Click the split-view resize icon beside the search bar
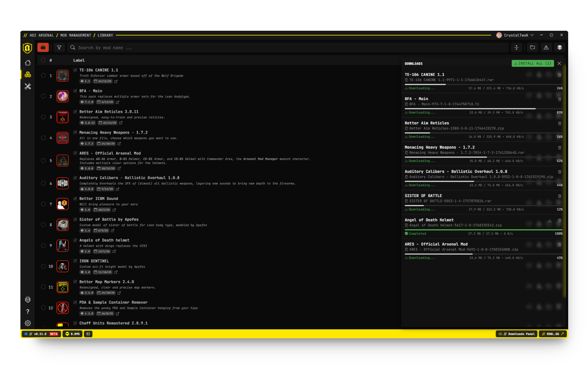Viewport: 588px width, 369px height. 517,47
